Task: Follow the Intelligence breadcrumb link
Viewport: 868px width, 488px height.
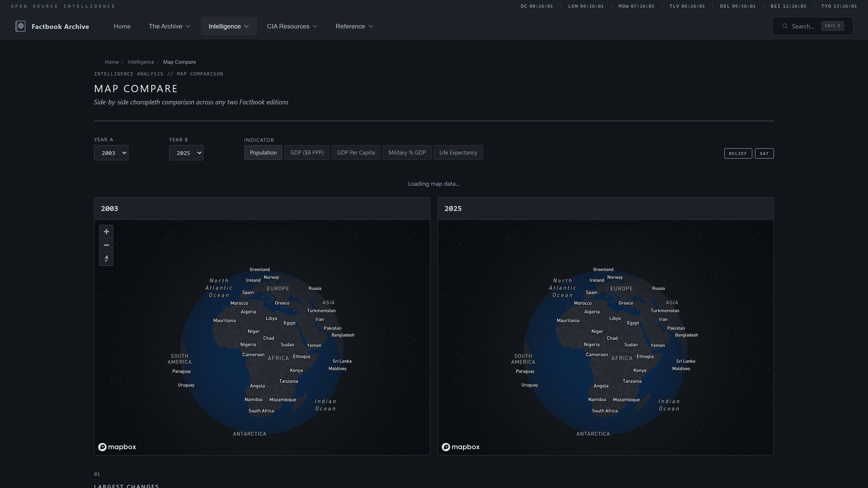Action: (141, 62)
